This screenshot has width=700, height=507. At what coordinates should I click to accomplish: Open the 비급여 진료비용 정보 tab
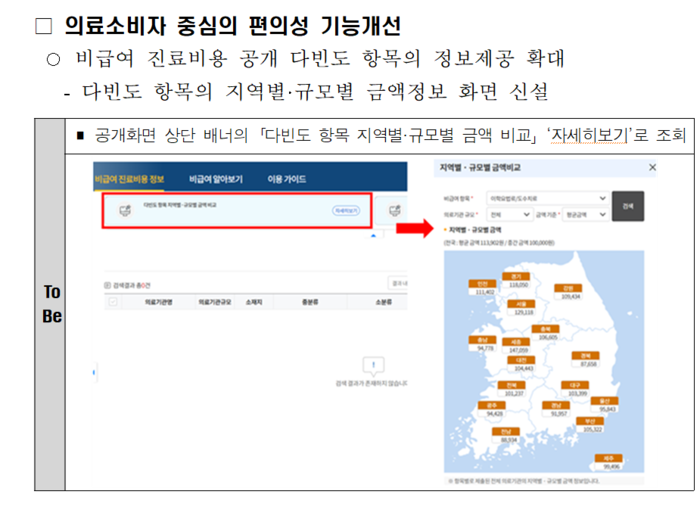click(x=129, y=179)
